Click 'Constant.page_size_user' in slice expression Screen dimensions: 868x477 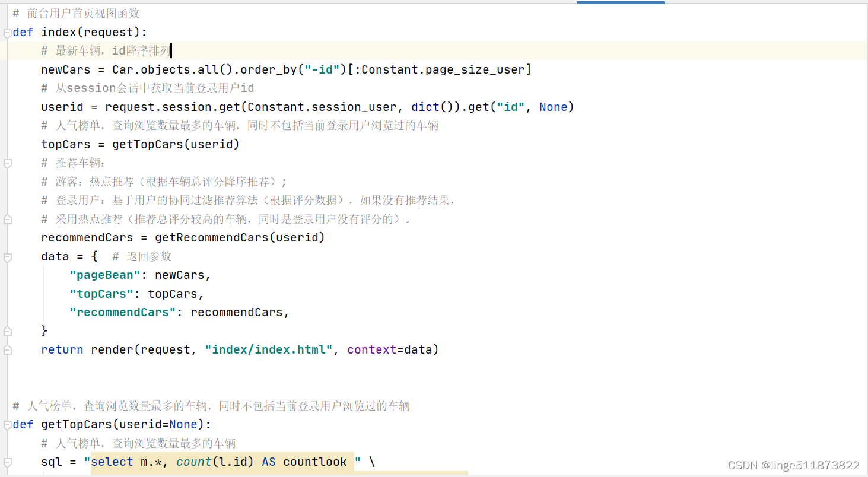click(x=443, y=69)
